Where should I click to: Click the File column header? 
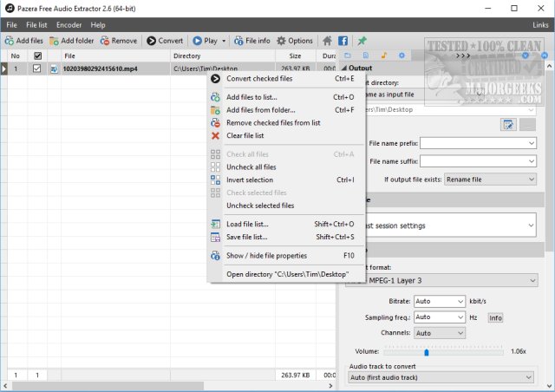click(x=115, y=56)
